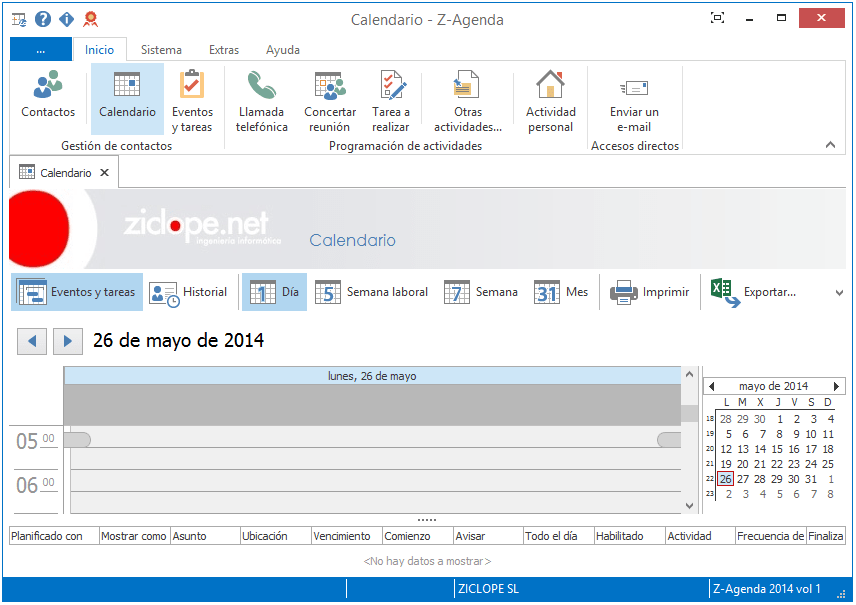Screen dimensions: 856x605
Task: Export calendar with Exportar button
Action: click(754, 292)
